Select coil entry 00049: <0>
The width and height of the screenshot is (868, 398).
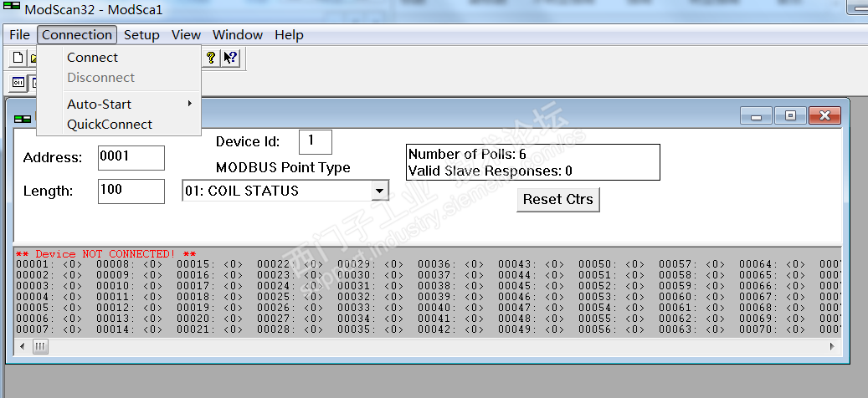coord(531,329)
